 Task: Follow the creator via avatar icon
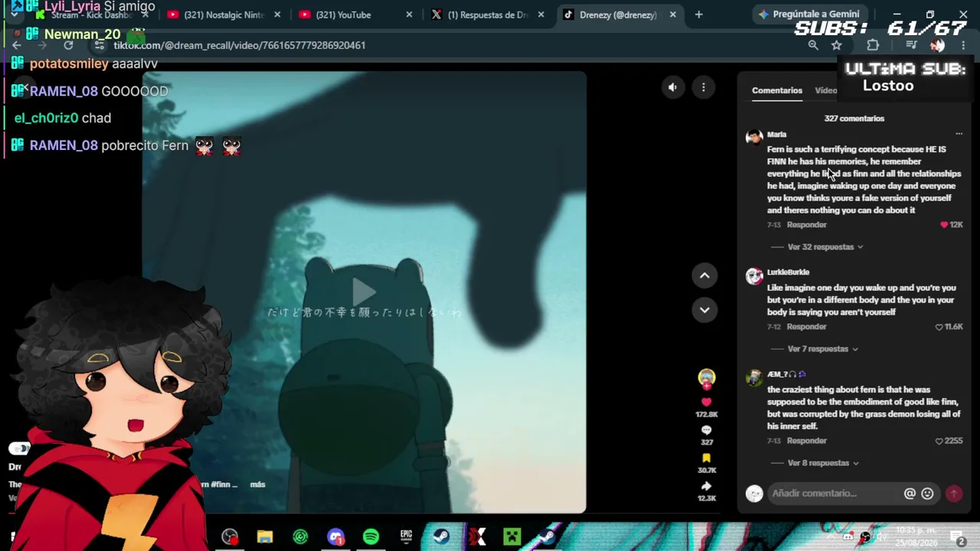click(x=706, y=377)
